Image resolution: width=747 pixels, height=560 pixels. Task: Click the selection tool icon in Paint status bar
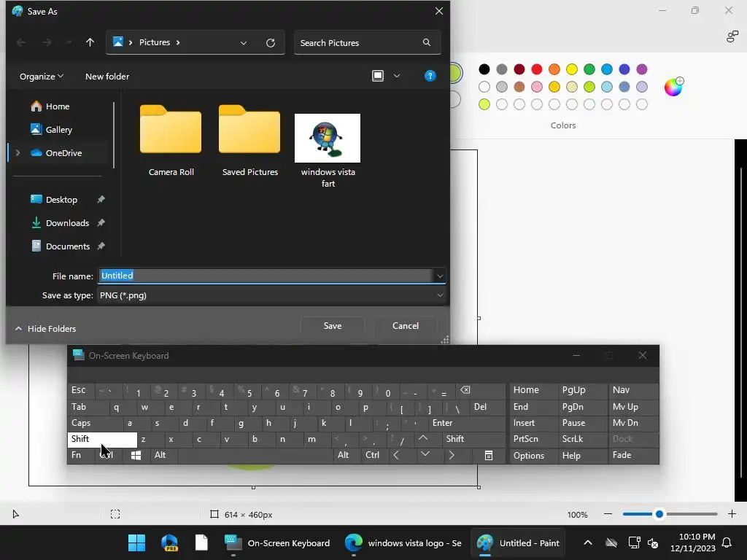pos(115,514)
